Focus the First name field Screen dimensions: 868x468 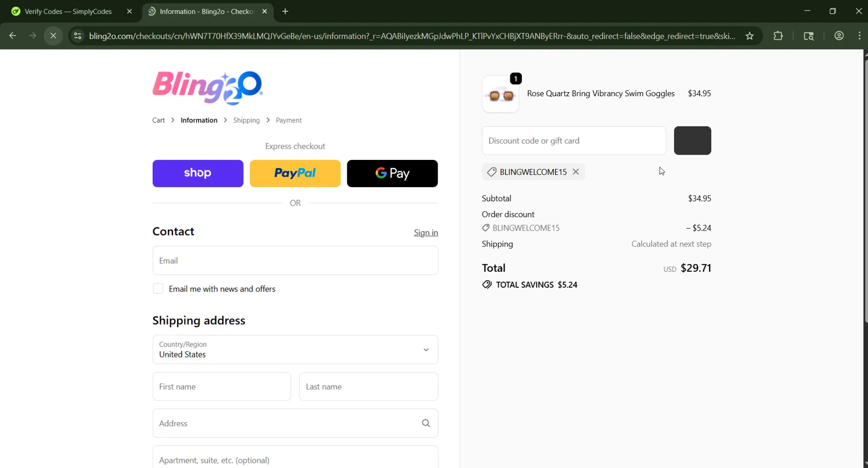tap(222, 386)
